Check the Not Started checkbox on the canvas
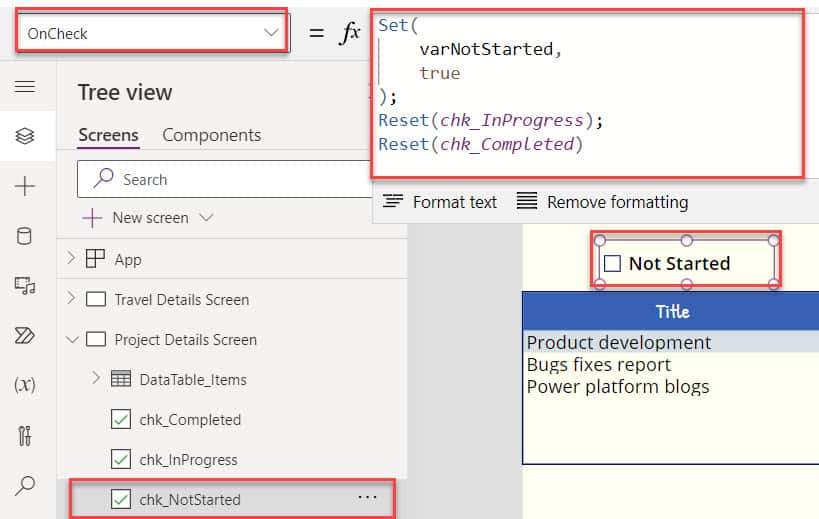 (x=612, y=263)
